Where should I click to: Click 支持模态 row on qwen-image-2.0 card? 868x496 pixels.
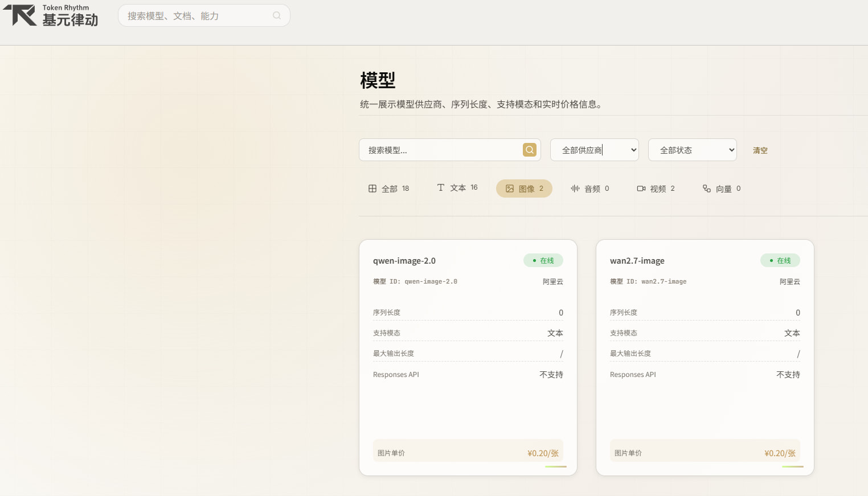468,333
